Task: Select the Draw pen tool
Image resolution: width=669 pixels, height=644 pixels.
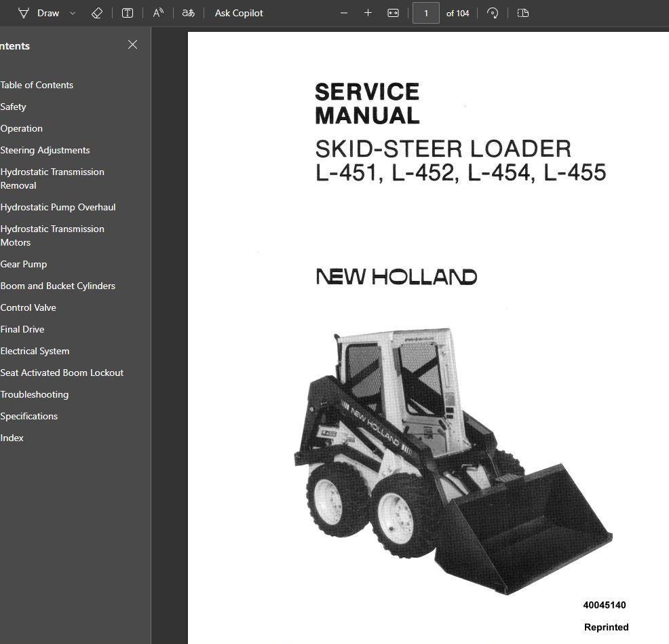Action: (x=39, y=13)
